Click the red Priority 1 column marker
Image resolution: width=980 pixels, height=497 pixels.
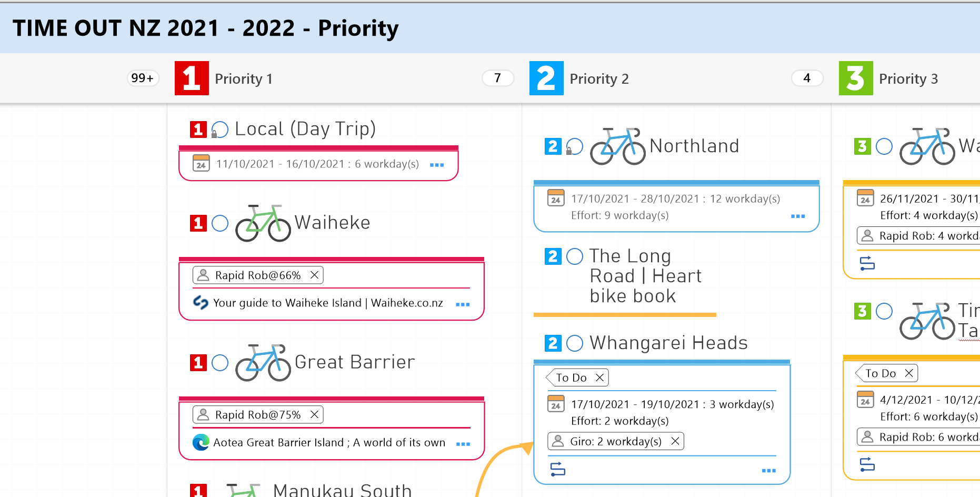tap(192, 78)
